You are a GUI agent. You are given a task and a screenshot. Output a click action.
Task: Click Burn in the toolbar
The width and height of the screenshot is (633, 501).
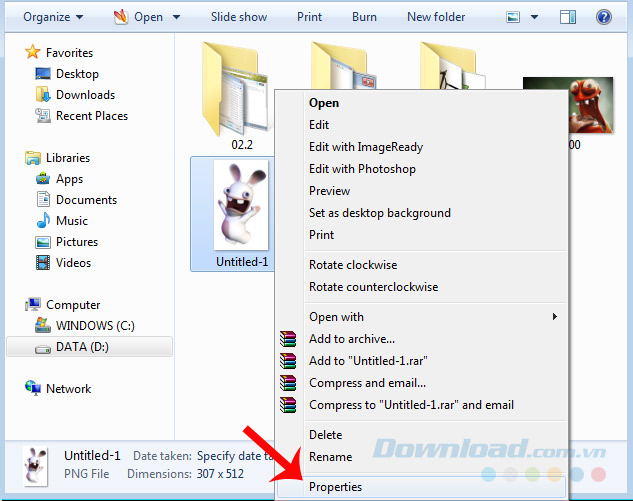(x=364, y=17)
